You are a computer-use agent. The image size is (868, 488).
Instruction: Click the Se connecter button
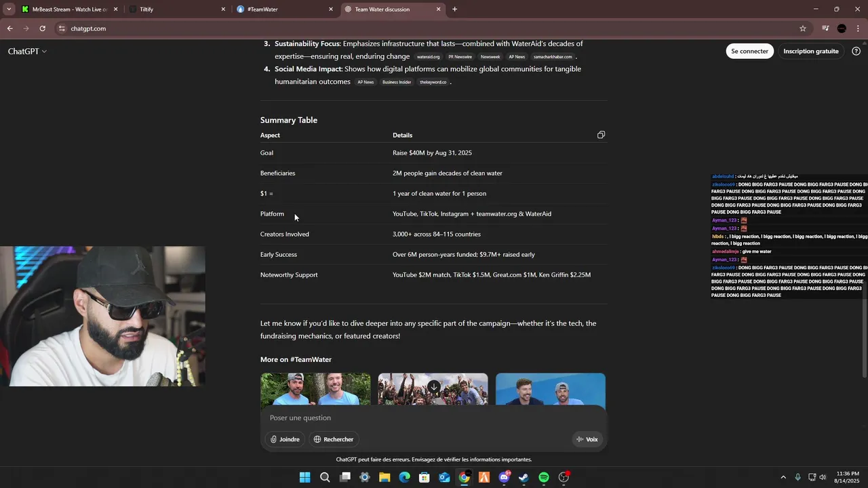(x=749, y=52)
